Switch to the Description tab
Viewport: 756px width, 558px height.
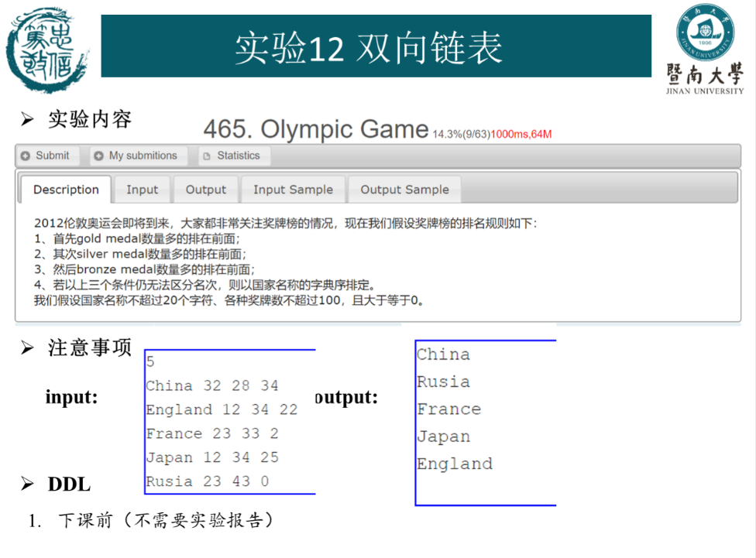pos(66,190)
